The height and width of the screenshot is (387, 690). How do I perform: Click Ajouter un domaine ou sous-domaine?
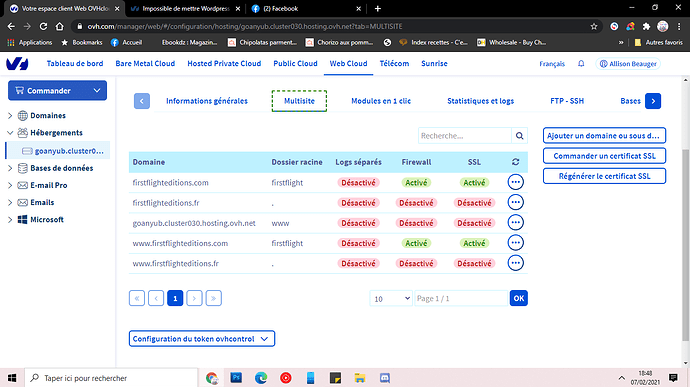pyautogui.click(x=604, y=136)
